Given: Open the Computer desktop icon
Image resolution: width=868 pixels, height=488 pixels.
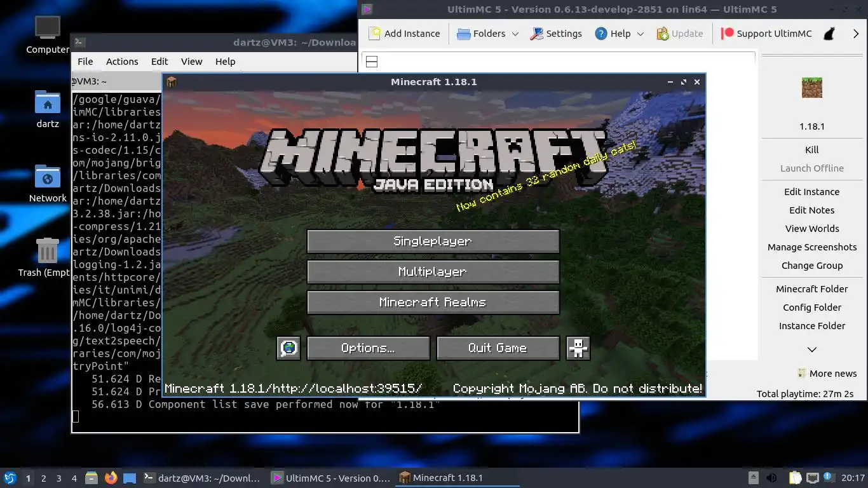Looking at the screenshot, I should (x=48, y=27).
